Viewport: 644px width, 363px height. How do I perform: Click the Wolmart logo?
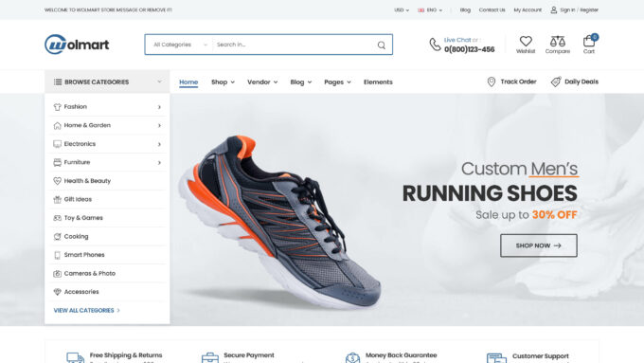pyautogui.click(x=77, y=44)
